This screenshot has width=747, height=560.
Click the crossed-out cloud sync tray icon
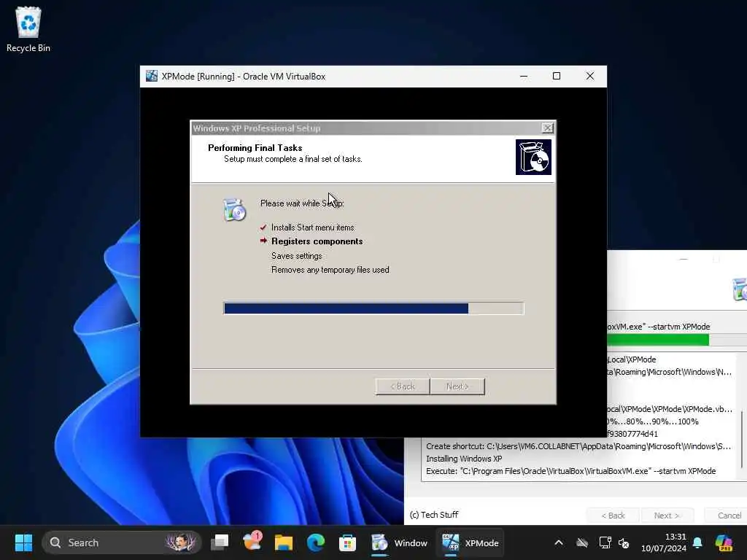582,542
